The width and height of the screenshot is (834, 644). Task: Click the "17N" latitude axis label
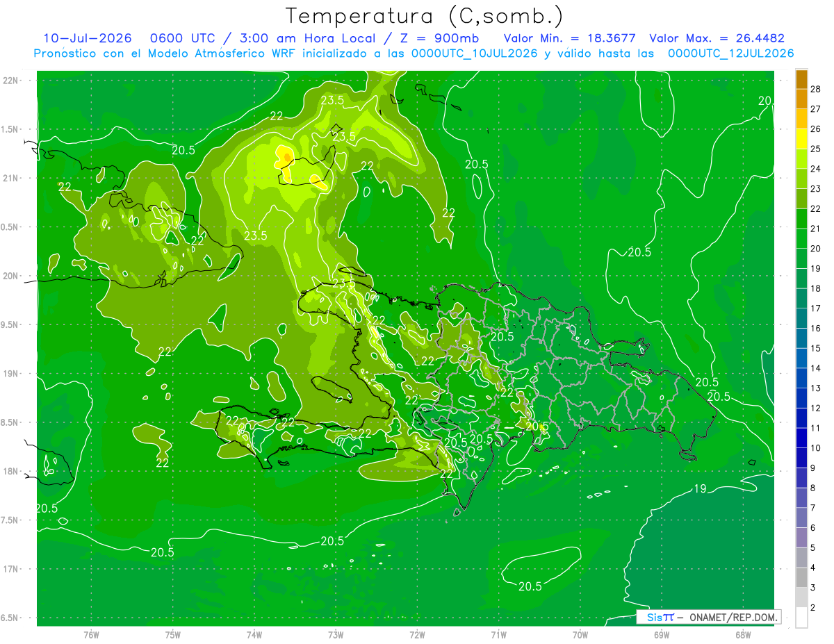tap(10, 569)
